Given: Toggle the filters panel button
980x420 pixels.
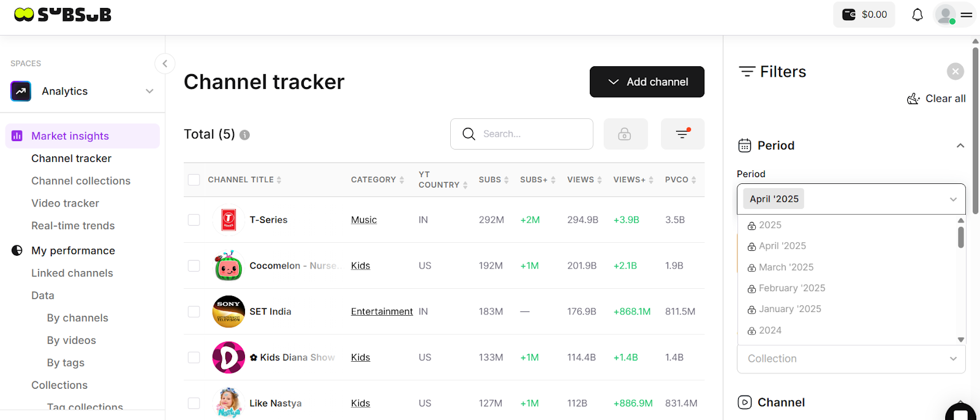Looking at the screenshot, I should pos(683,134).
